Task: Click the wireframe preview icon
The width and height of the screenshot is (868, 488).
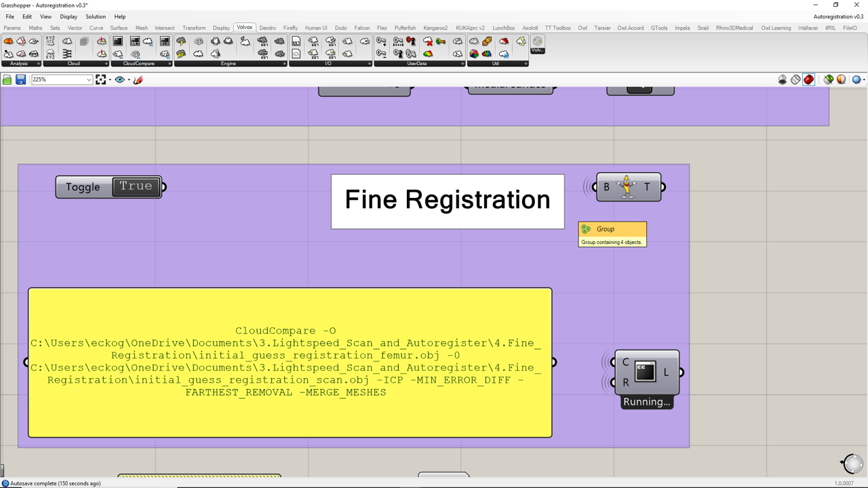Action: click(795, 80)
